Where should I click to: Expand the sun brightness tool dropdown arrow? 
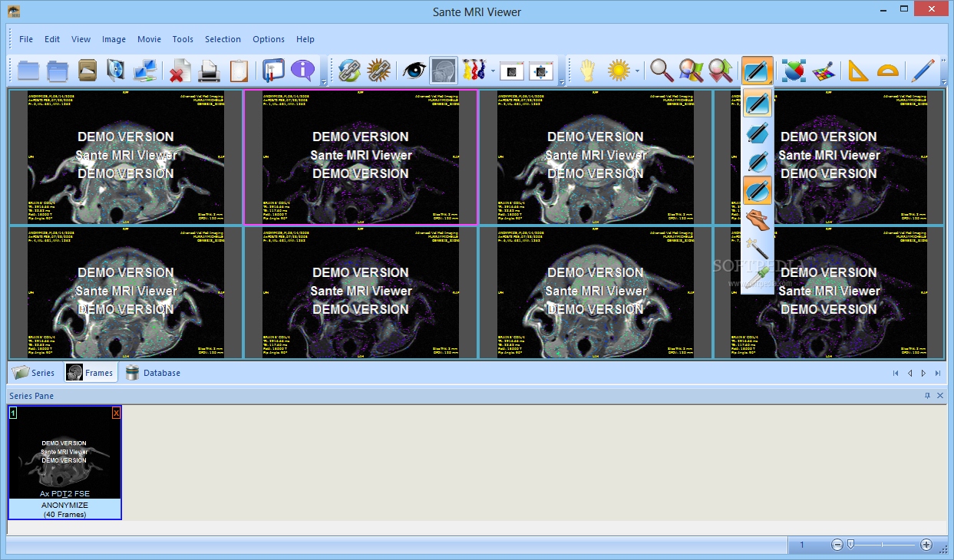click(637, 71)
